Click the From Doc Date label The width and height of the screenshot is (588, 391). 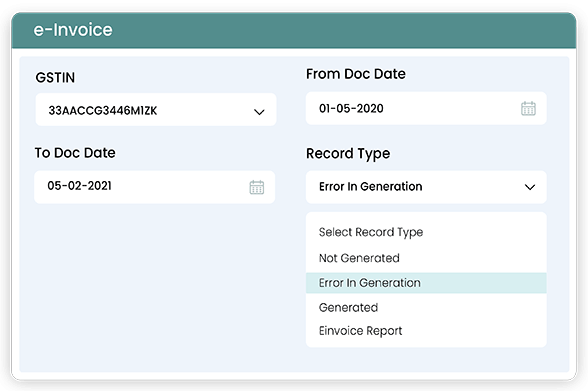pyautogui.click(x=356, y=74)
